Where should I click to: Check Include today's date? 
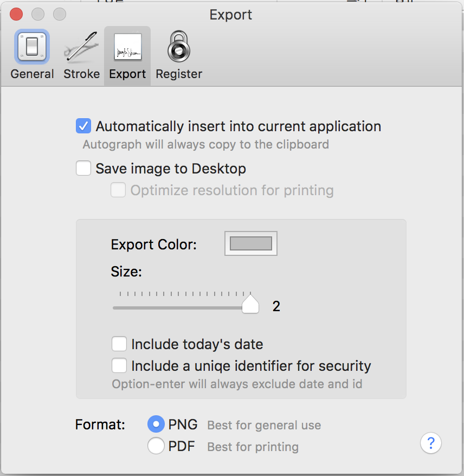coord(119,344)
